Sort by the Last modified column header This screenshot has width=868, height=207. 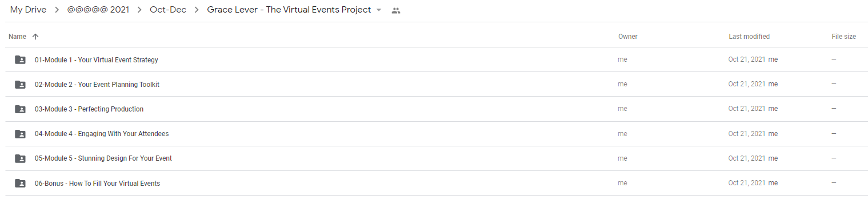click(749, 37)
